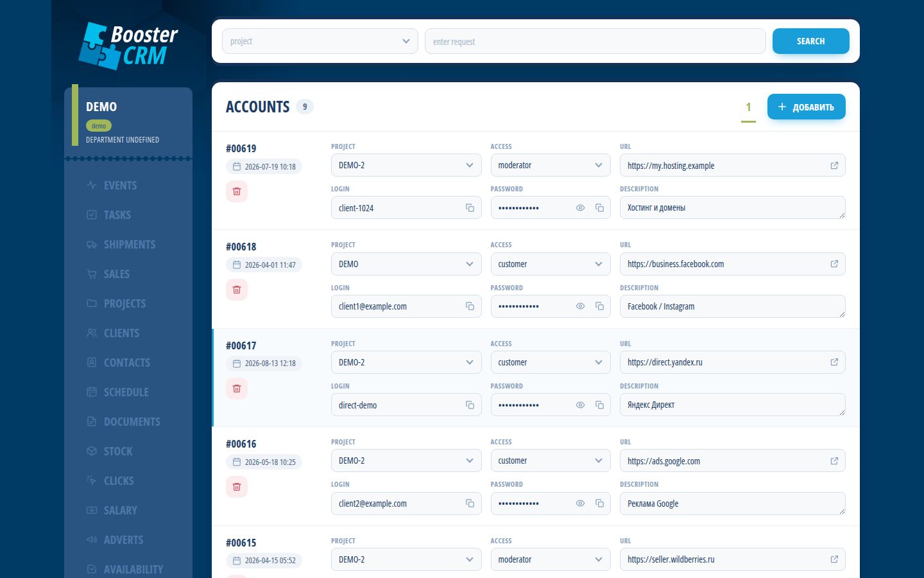The width and height of the screenshot is (924, 578).
Task: Copy the client2@example.com login
Action: [470, 504]
